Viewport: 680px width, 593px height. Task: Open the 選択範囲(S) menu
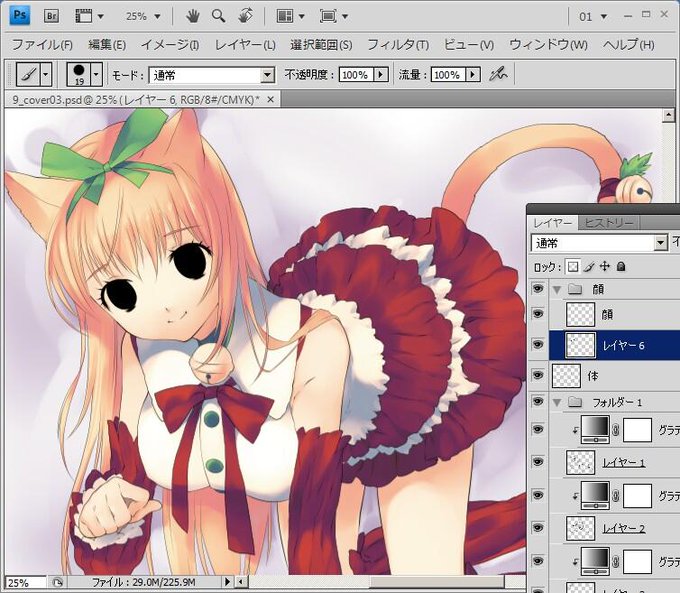(x=321, y=44)
